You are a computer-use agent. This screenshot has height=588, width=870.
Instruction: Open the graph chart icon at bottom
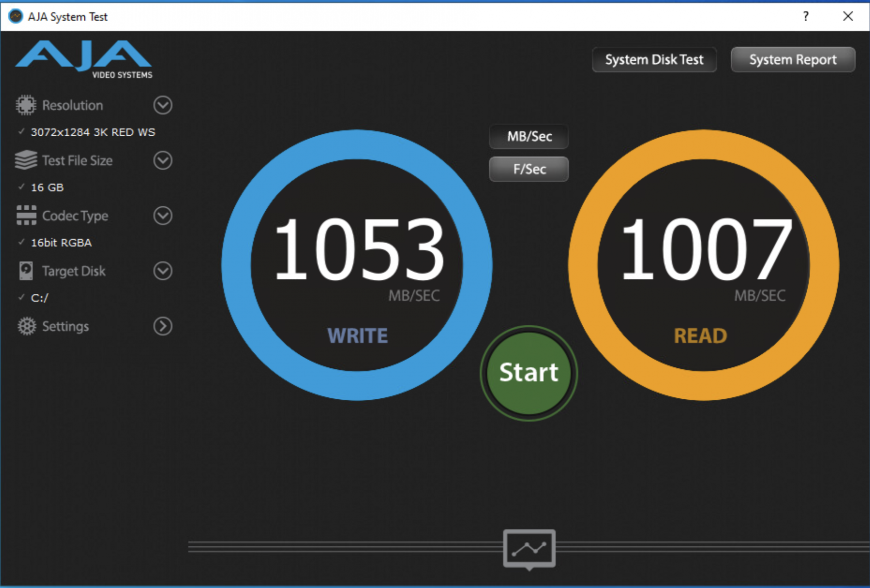pyautogui.click(x=529, y=549)
